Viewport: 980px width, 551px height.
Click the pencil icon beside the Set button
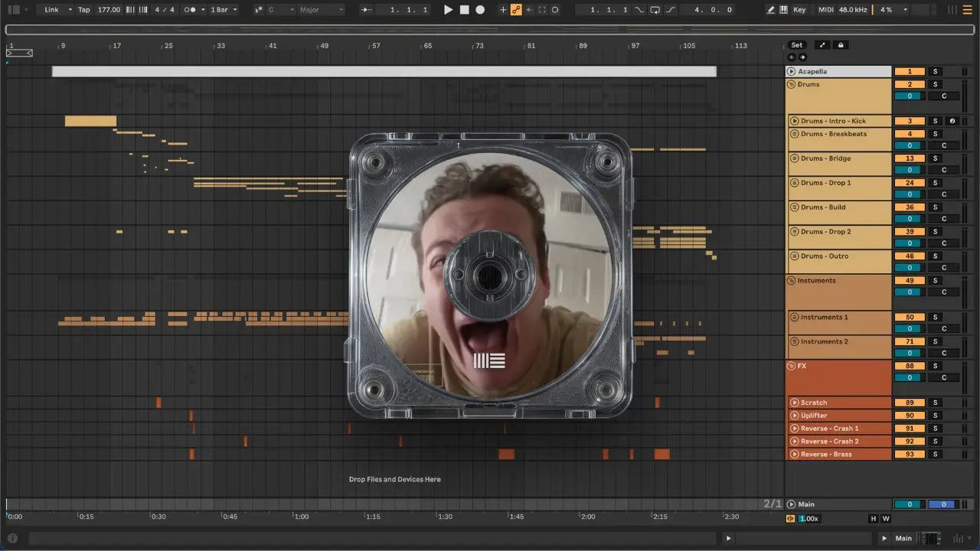[821, 45]
